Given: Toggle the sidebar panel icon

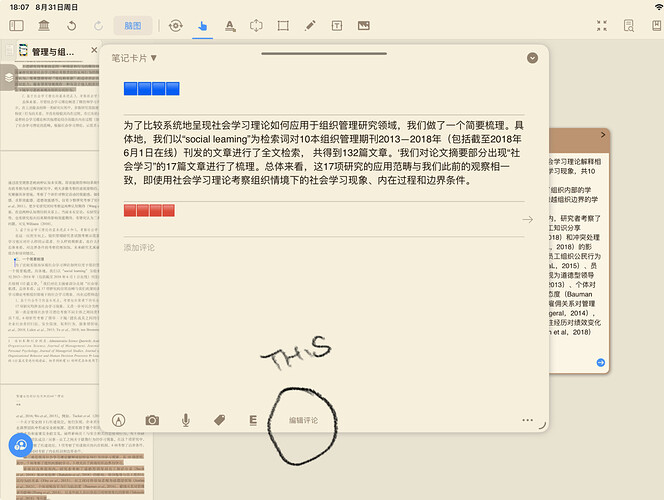Looking at the screenshot, I should tap(17, 25).
